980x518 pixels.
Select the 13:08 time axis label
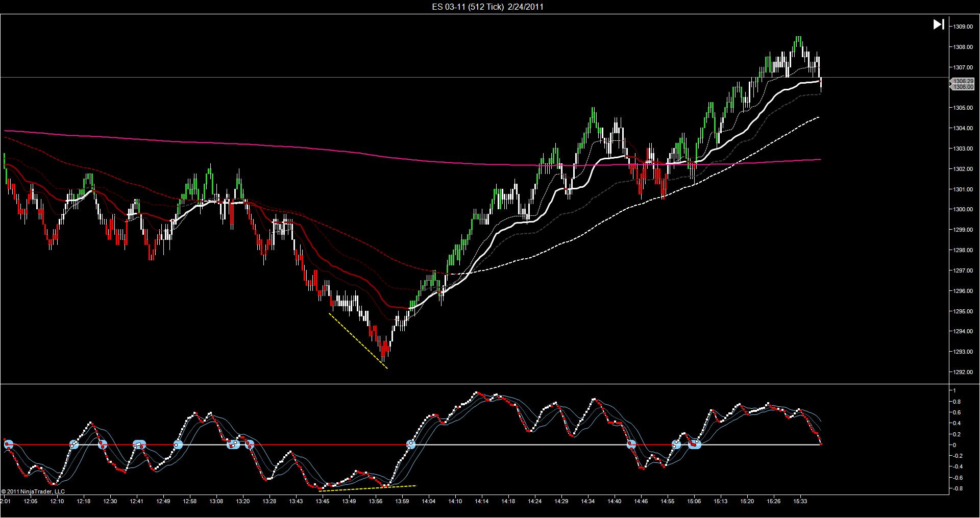tap(216, 502)
